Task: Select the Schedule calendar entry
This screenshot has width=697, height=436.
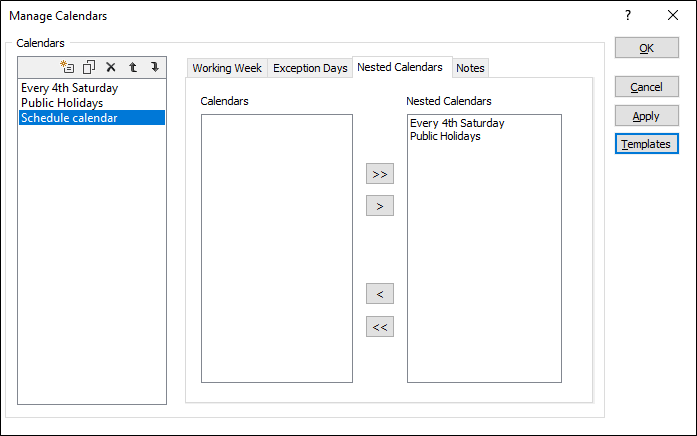Action: click(x=69, y=118)
